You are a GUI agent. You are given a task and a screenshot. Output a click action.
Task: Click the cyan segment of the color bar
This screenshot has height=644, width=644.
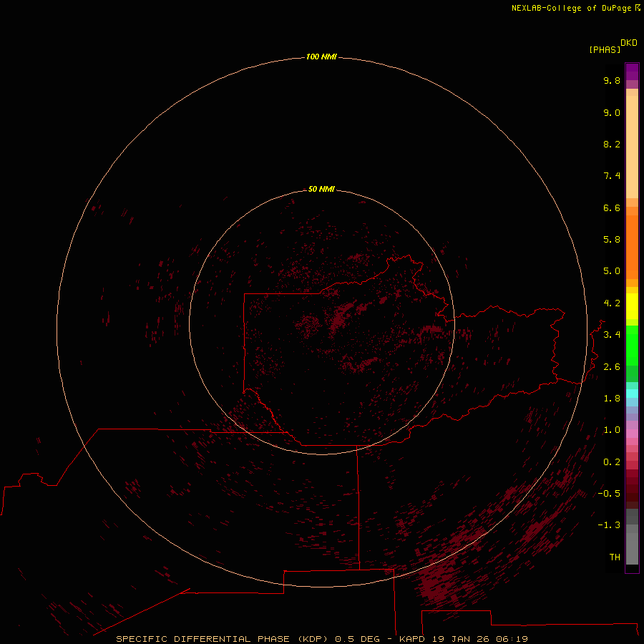pos(632,394)
